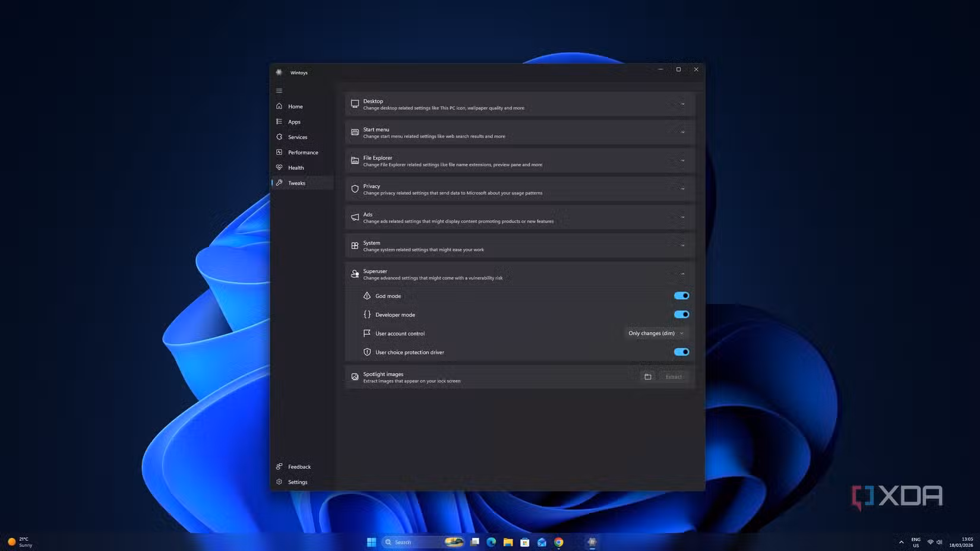
Task: Go to the Home page in sidebar
Action: (x=302, y=106)
